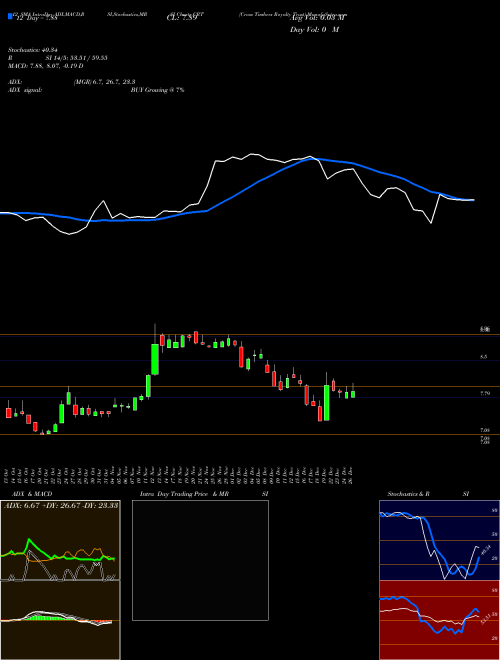Image resolution: width=500 pixels, height=660 pixels.
Task: Open the red RSI chart panel
Action: point(439,620)
